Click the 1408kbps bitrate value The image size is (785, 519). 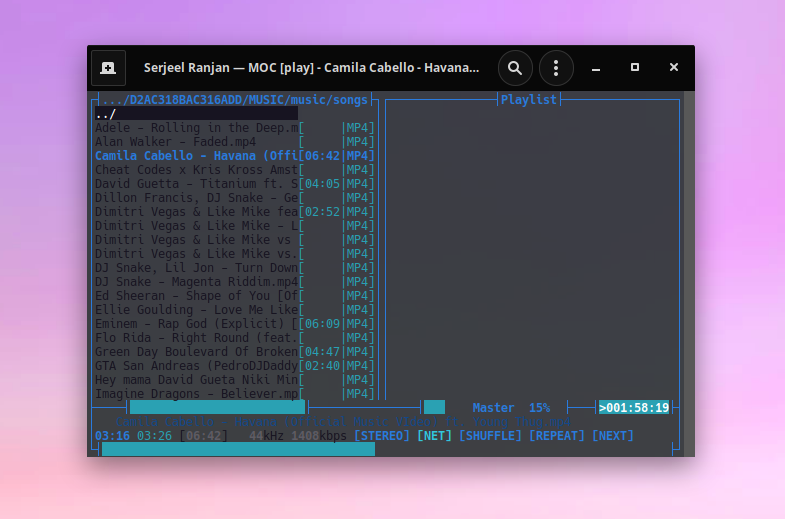pyautogui.click(x=319, y=436)
